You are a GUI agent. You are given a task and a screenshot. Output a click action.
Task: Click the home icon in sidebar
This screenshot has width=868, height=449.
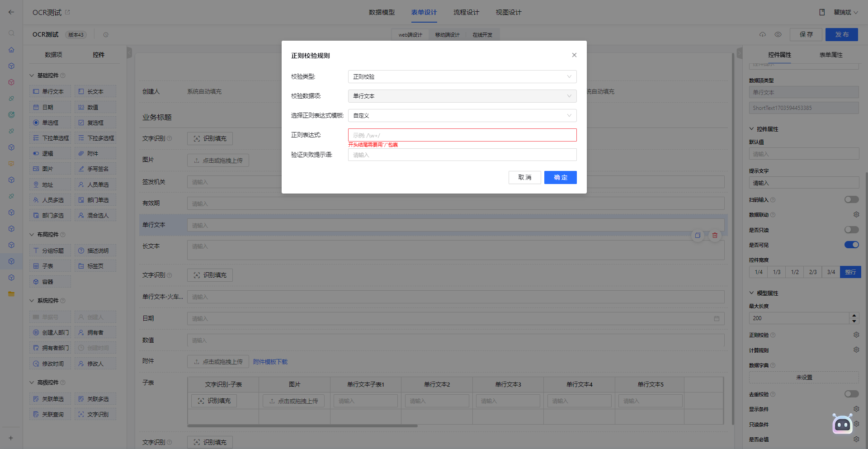(11, 50)
